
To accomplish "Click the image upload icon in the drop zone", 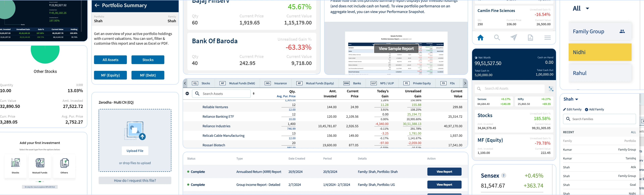I will tap(135, 131).
